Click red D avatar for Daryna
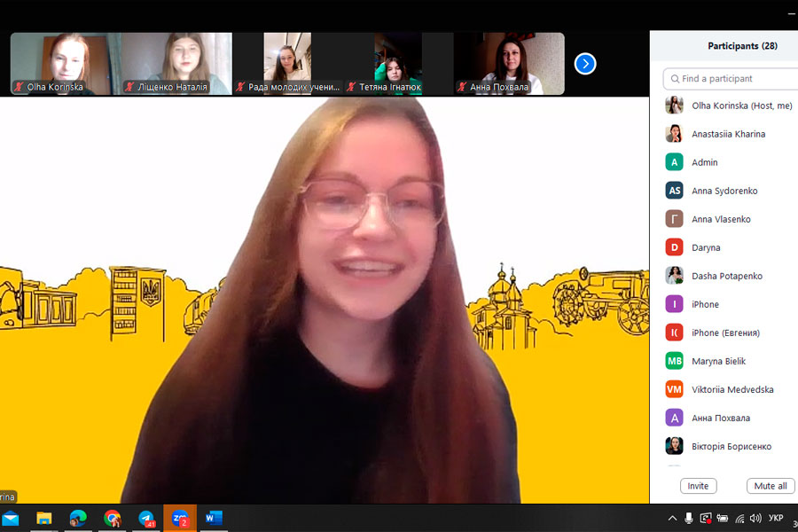The height and width of the screenshot is (532, 798). [x=675, y=248]
